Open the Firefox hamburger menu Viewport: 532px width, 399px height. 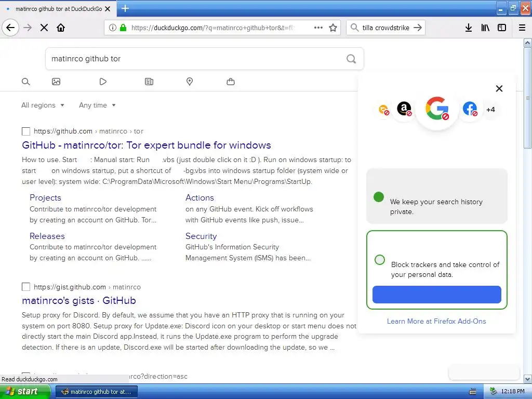pyautogui.click(x=522, y=28)
